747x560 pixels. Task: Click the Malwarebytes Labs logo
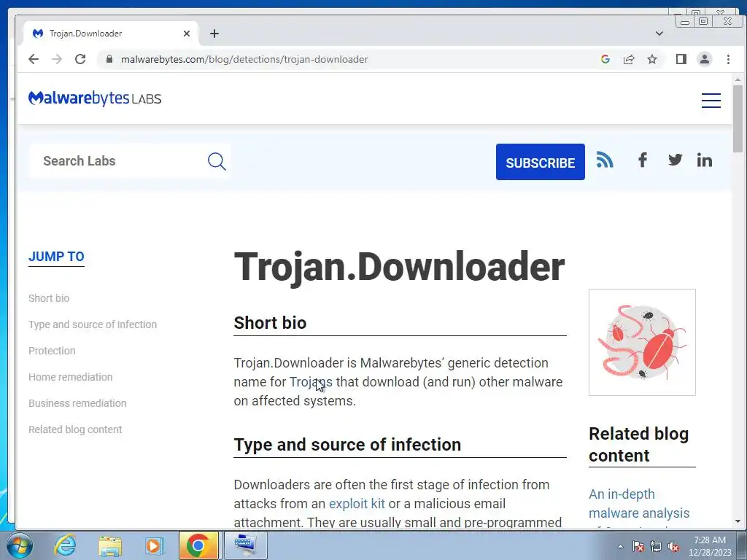pyautogui.click(x=95, y=98)
